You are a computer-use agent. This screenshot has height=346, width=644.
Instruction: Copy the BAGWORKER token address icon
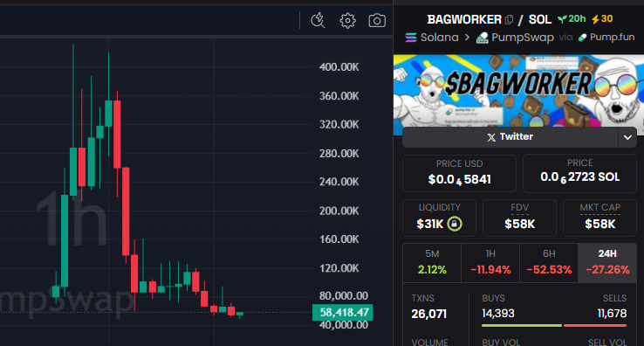click(510, 19)
